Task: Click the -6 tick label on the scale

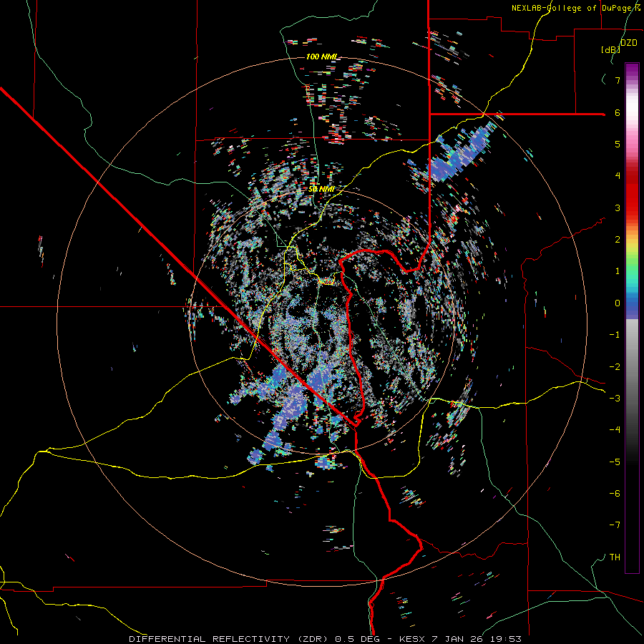Action: tap(615, 494)
